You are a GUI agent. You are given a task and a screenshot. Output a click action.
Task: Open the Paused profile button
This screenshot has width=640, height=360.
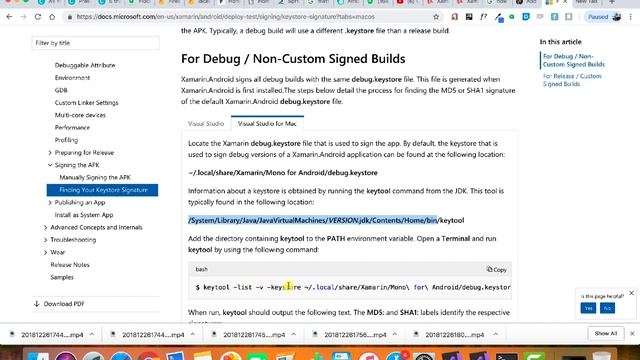604,17
